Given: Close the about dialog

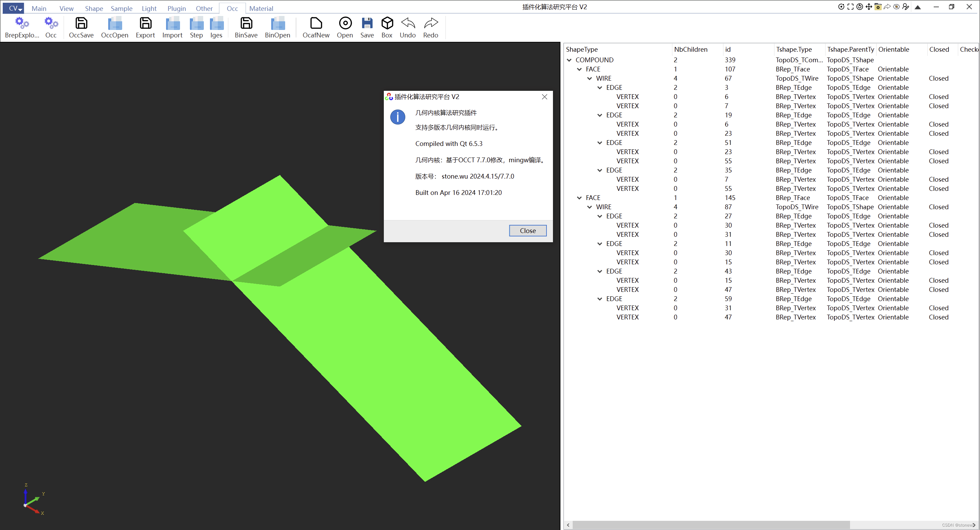Looking at the screenshot, I should 527,230.
